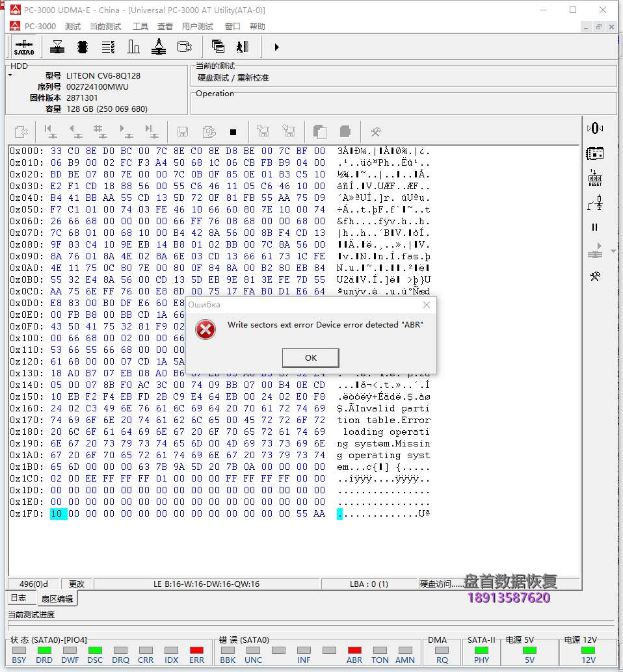Click the status bar offset '496(0)d'
The image size is (623, 672).
(33, 584)
